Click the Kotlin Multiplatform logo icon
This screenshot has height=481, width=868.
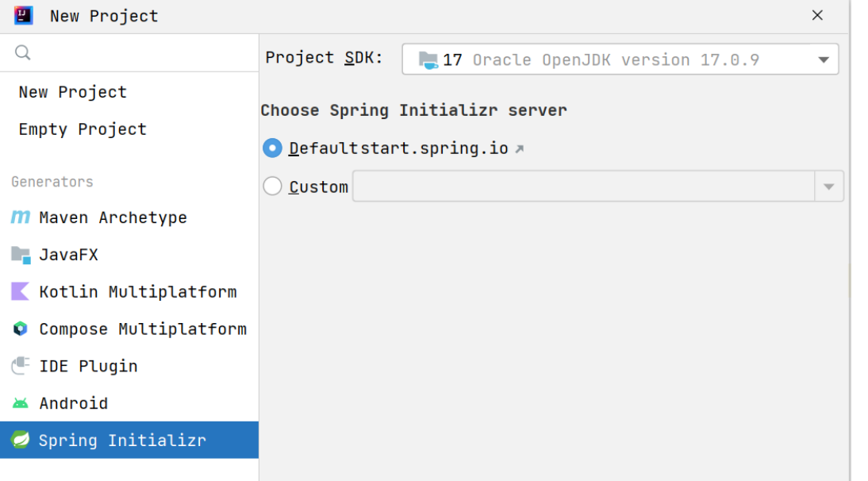point(20,292)
